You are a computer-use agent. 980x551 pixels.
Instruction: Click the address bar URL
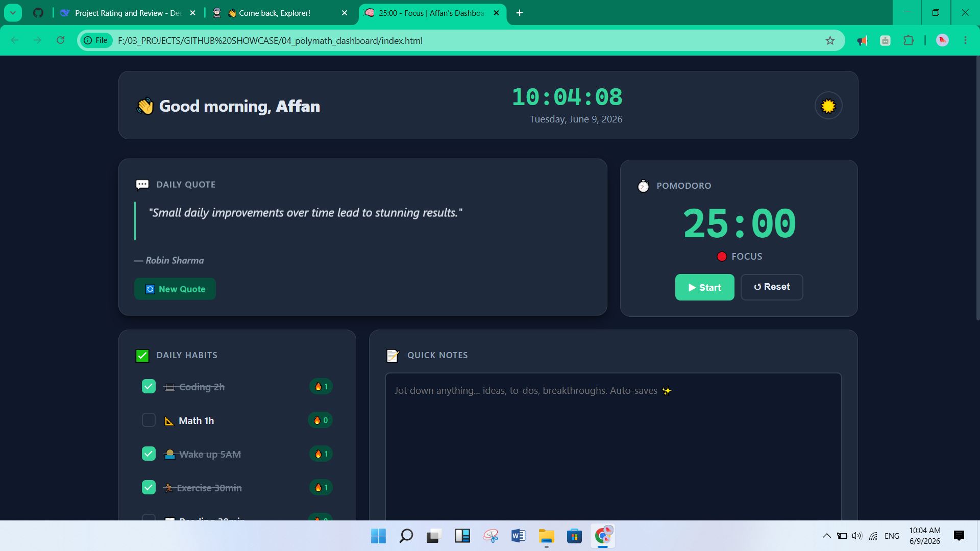click(270, 41)
